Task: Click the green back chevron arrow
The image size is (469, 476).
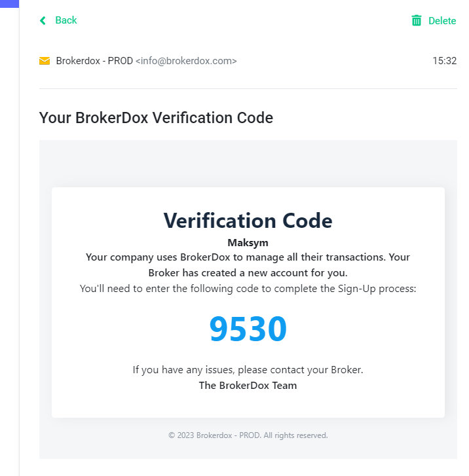Action: 43,21
